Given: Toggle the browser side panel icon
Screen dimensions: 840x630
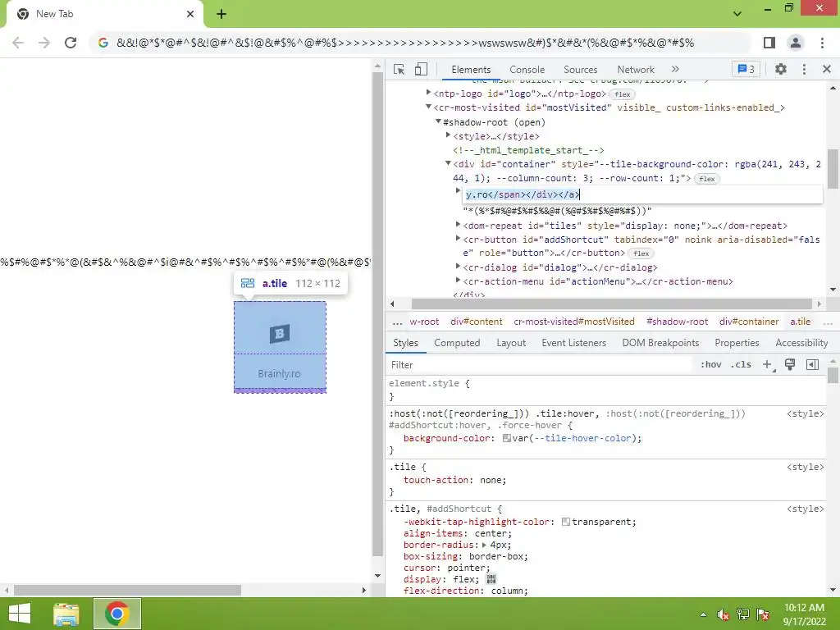Looking at the screenshot, I should 769,43.
